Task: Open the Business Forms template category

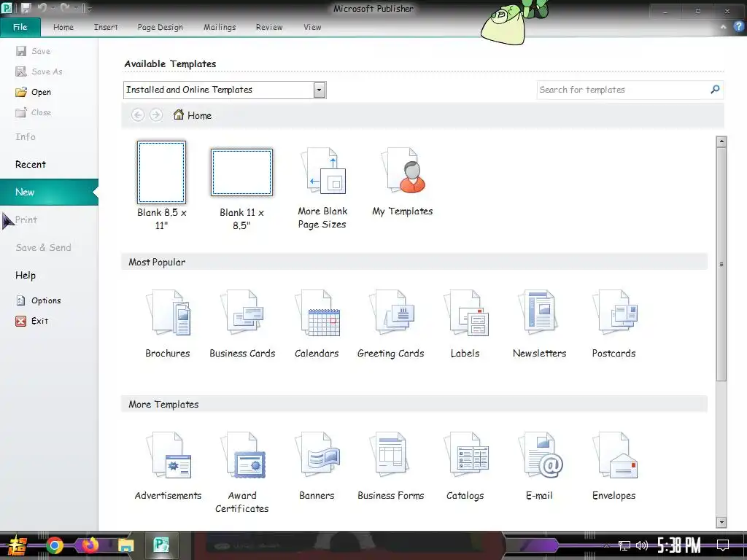Action: (391, 466)
